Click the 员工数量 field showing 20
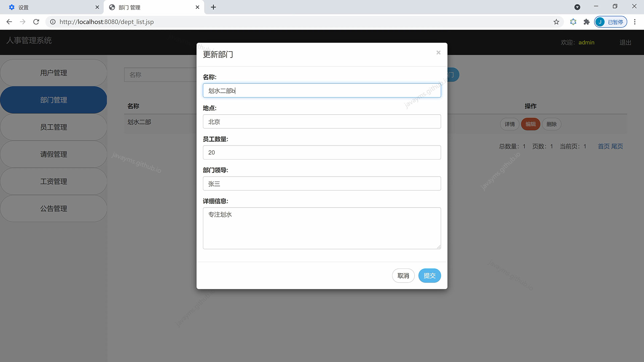Image resolution: width=644 pixels, height=362 pixels. [x=321, y=153]
